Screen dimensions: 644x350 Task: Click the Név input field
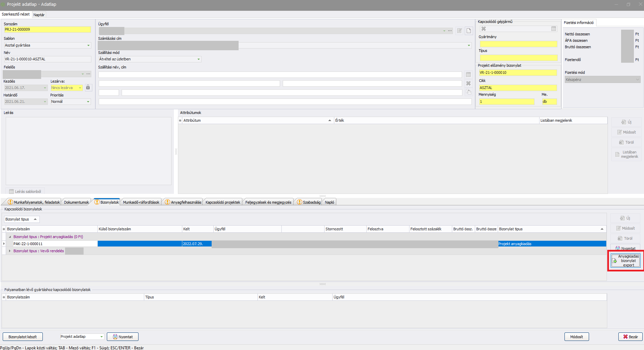coord(47,59)
